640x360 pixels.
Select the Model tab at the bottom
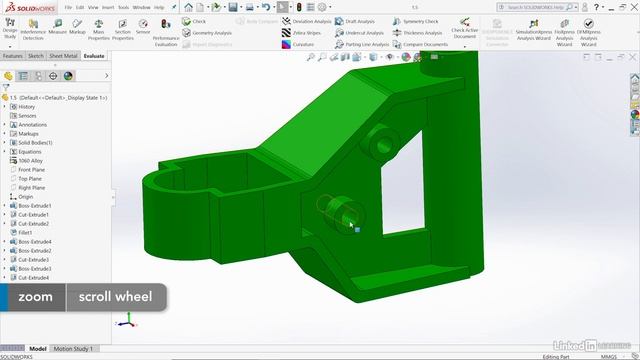coord(38,349)
